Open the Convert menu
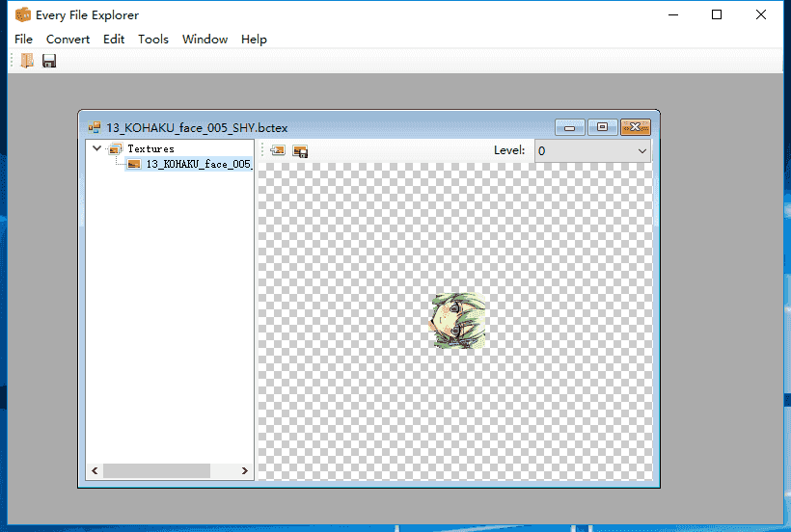This screenshot has width=791, height=532. 68,40
